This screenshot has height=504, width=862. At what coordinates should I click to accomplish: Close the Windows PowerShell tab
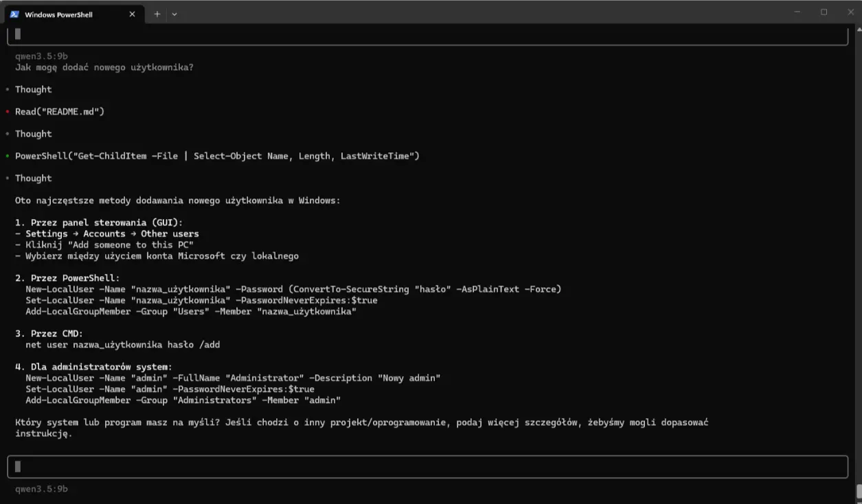pyautogui.click(x=132, y=14)
